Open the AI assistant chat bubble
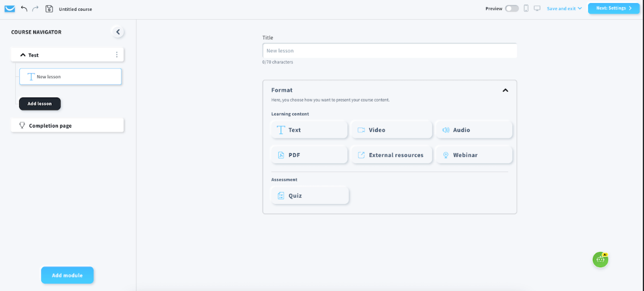644x291 pixels. [601, 260]
